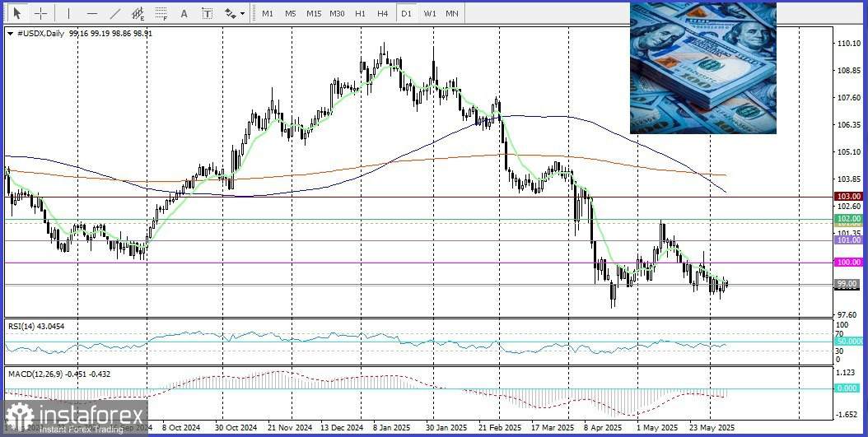The height and width of the screenshot is (437, 868).
Task: Click the 102.00 price level label
Action: tap(848, 219)
